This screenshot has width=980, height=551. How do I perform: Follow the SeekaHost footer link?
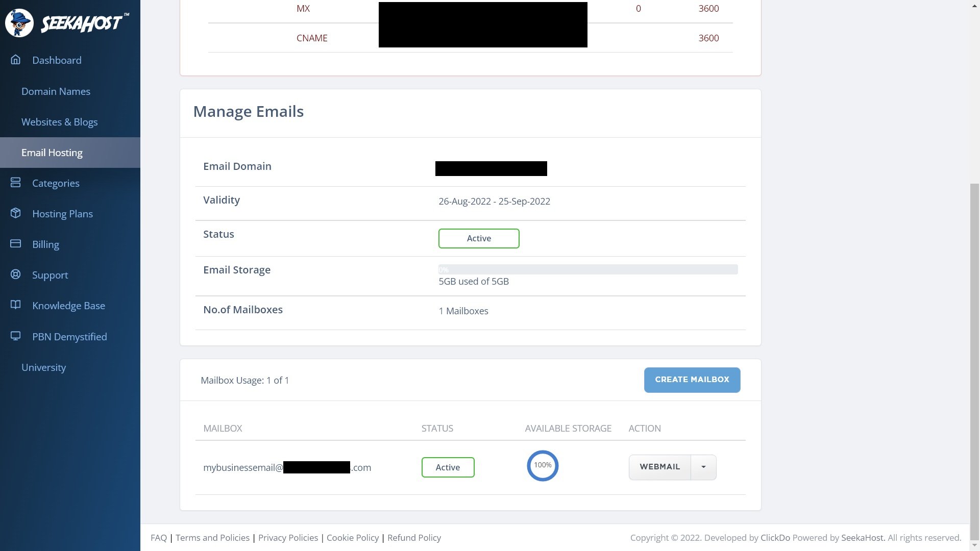tap(862, 538)
